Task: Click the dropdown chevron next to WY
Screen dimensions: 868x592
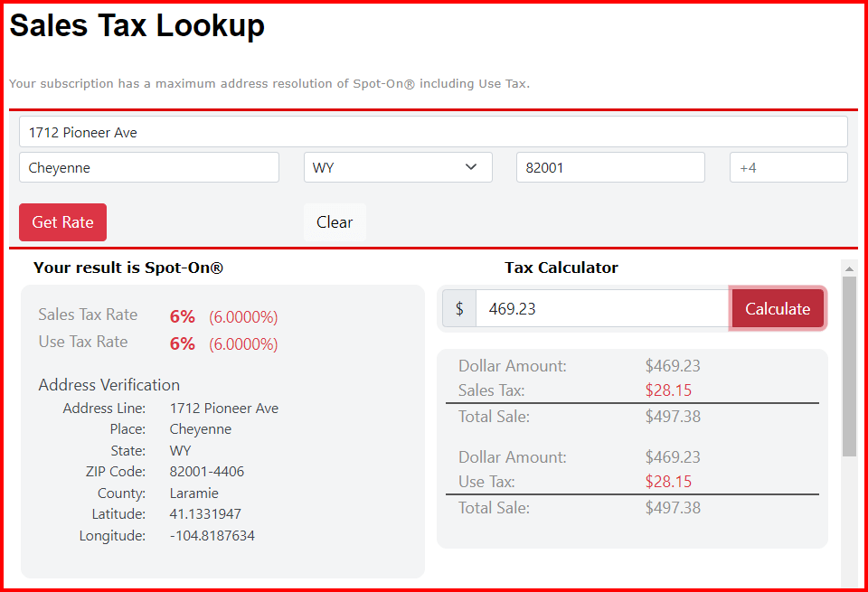Action: [471, 166]
